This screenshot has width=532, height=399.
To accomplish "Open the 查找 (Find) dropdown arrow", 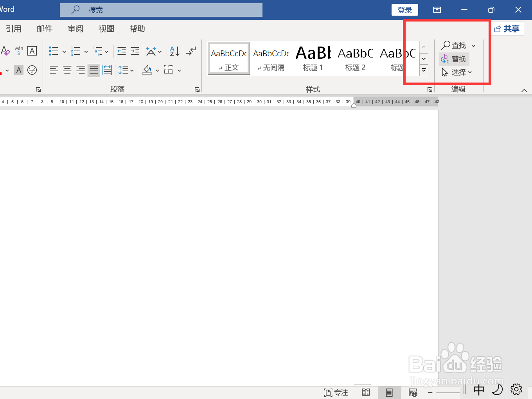I will 473,46.
